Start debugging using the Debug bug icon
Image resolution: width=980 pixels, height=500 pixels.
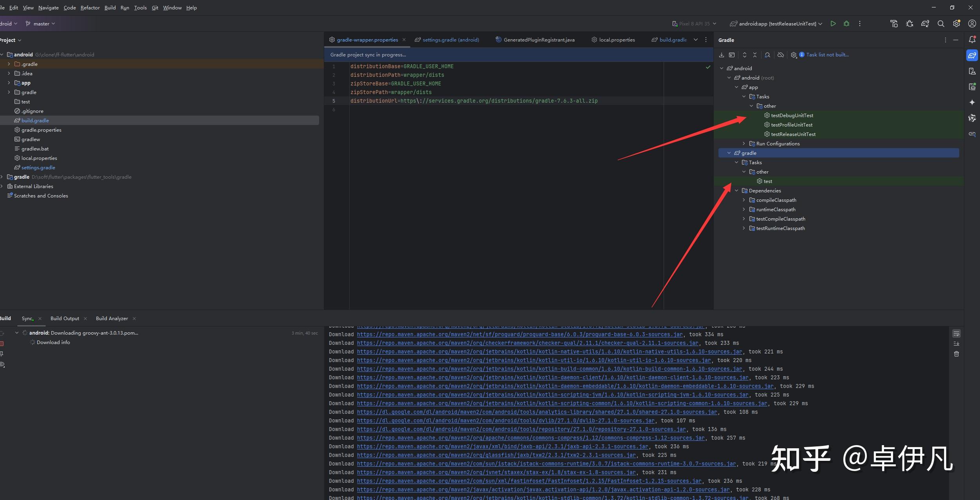coord(846,24)
